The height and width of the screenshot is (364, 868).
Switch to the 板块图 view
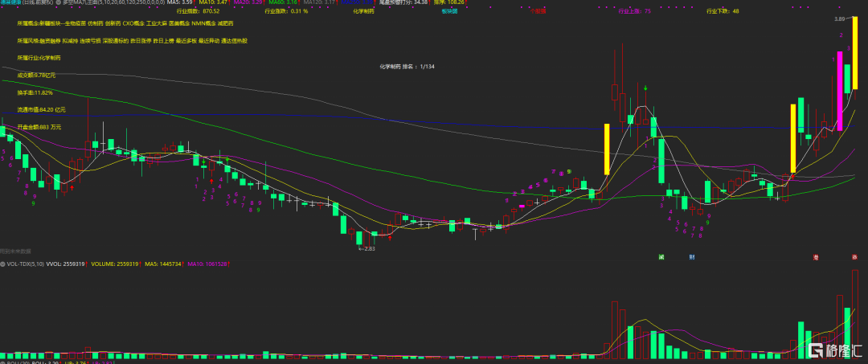click(449, 11)
